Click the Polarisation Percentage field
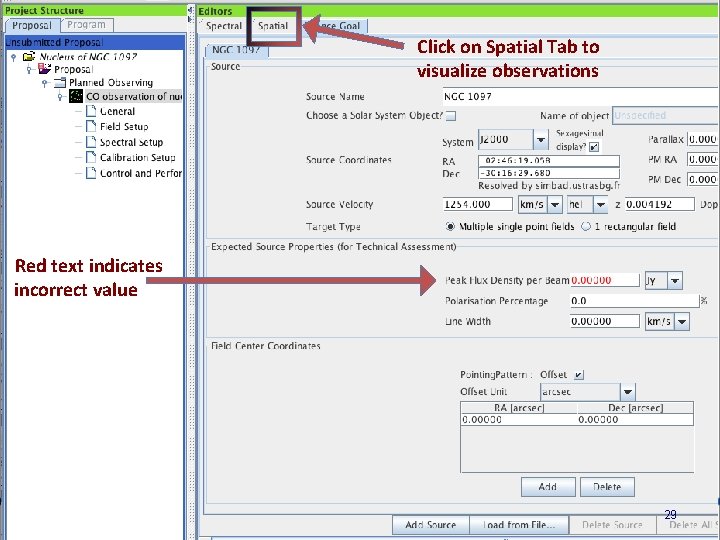720x540 pixels. pos(635,301)
